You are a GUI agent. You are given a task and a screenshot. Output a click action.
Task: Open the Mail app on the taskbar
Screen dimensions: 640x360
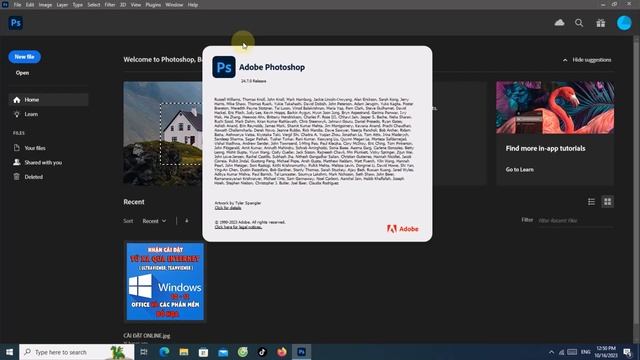pyautogui.click(x=223, y=352)
